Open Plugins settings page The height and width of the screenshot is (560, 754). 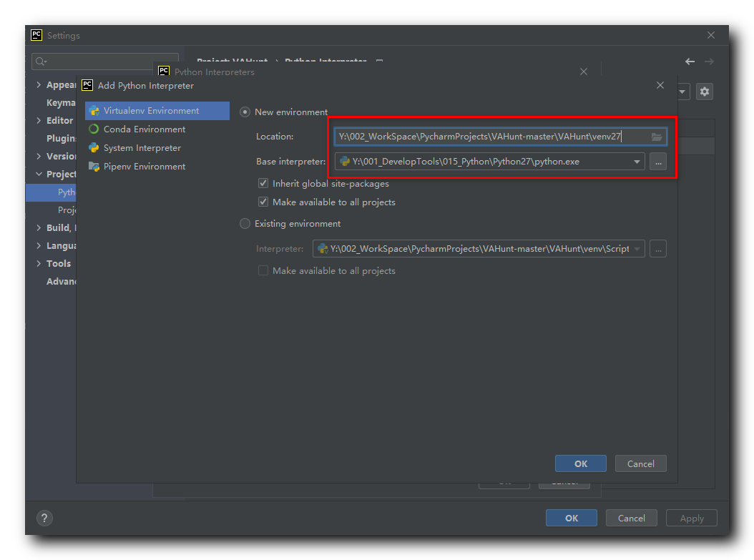coord(61,138)
